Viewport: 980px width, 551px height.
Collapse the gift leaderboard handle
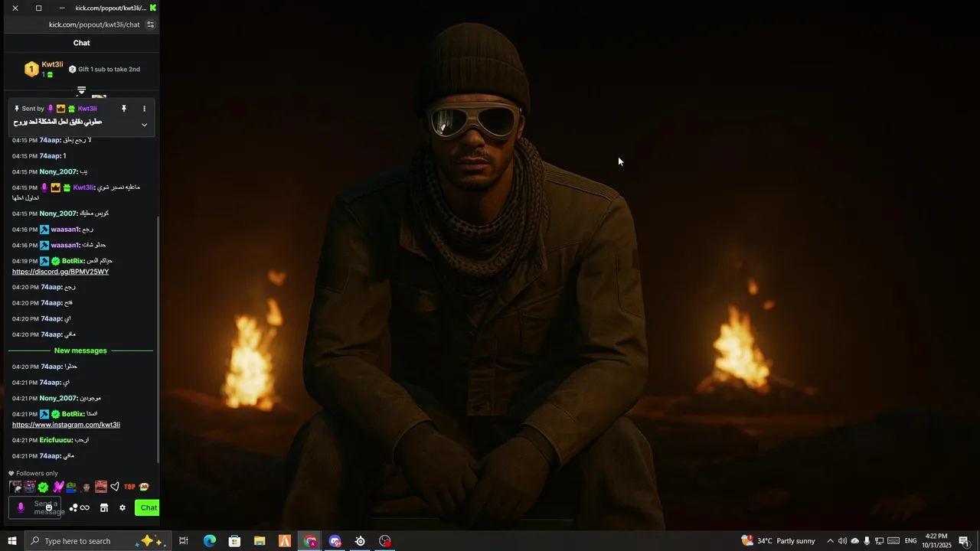point(81,90)
